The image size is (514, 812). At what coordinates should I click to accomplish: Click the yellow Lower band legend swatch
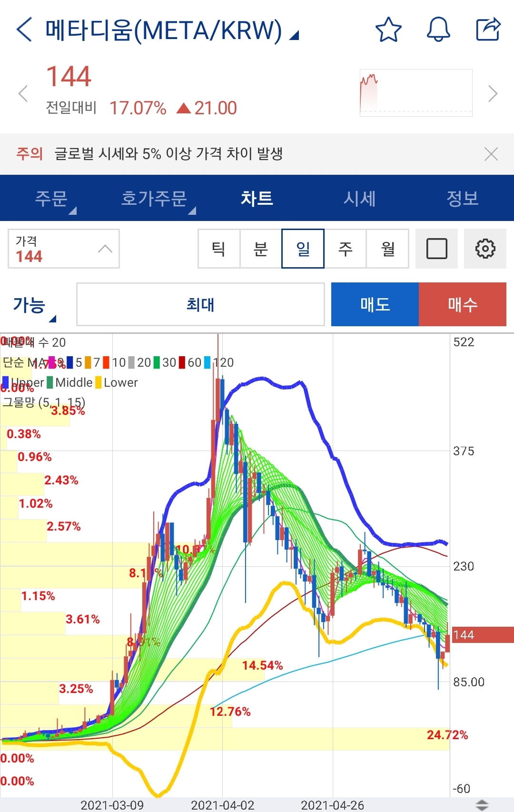tap(98, 382)
